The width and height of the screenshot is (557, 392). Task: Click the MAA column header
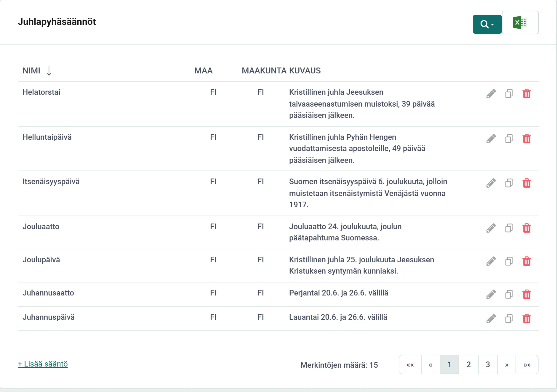coord(204,71)
